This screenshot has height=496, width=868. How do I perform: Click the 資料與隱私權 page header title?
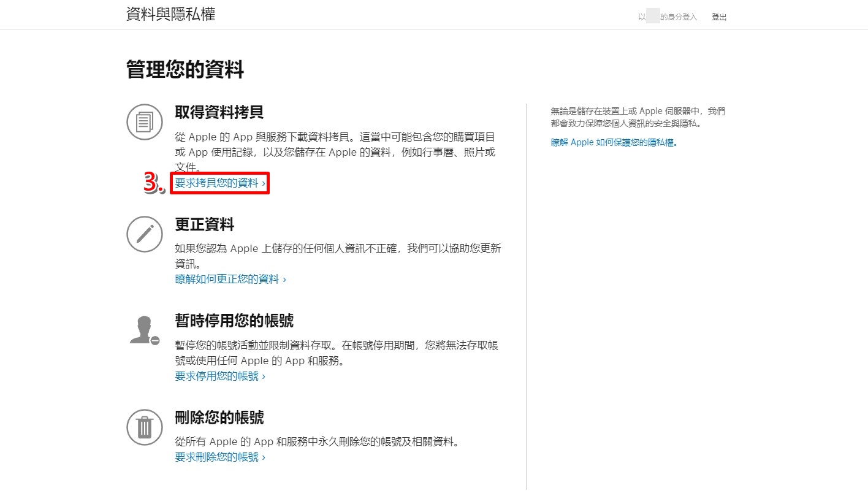[171, 15]
